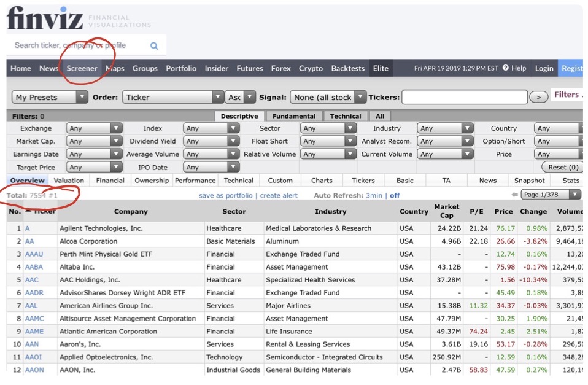Switch to the Fundamental filters tab
Viewport: 588px width, 385px height.
[294, 116]
